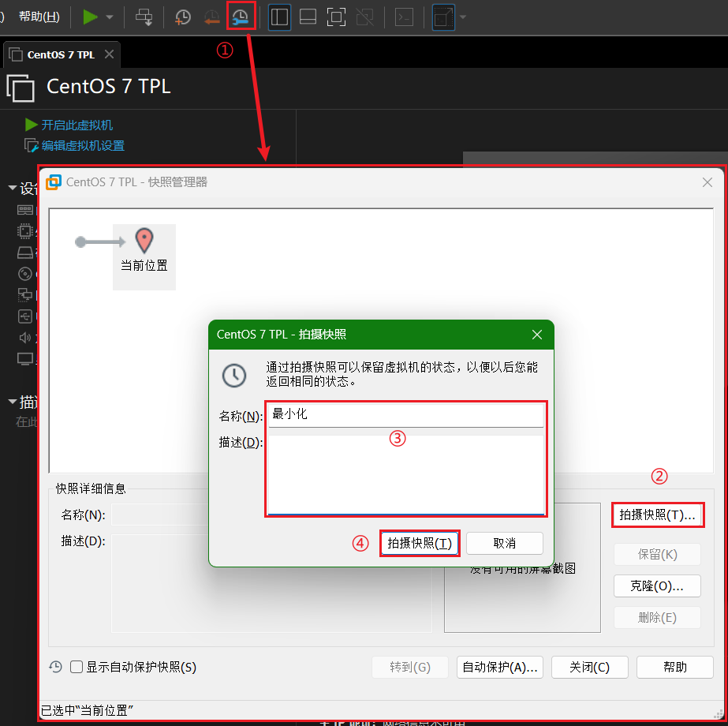Close the 拍摄快照 dialog
This screenshot has width=728, height=726.
coord(537,335)
